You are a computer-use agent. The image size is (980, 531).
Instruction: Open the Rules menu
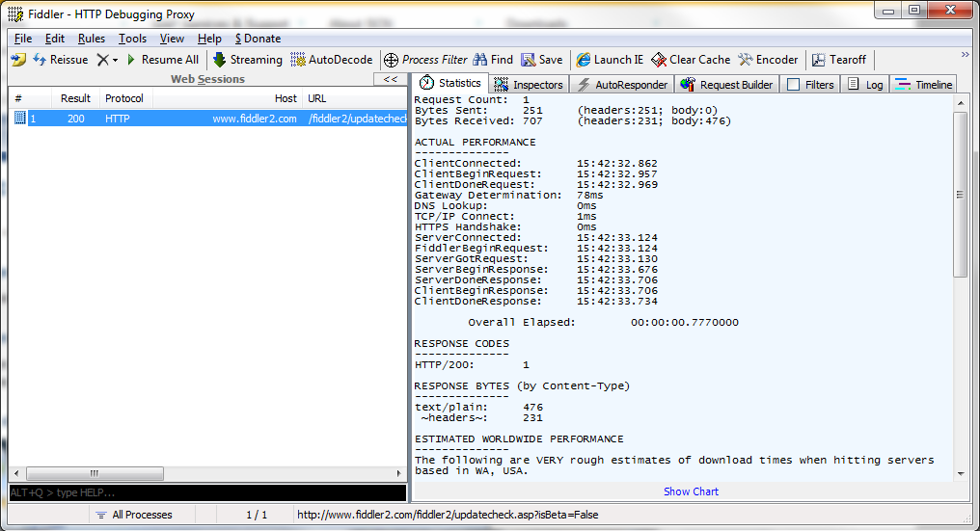coord(92,39)
